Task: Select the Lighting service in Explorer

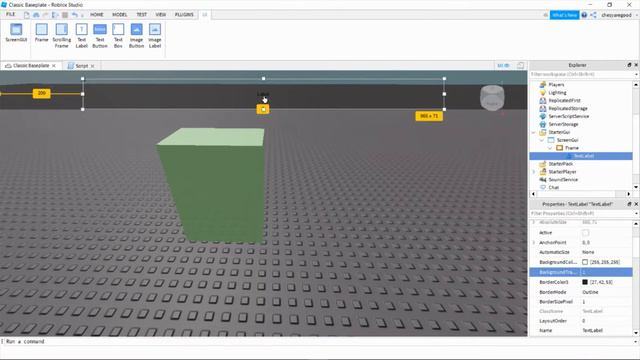Action: tap(557, 93)
